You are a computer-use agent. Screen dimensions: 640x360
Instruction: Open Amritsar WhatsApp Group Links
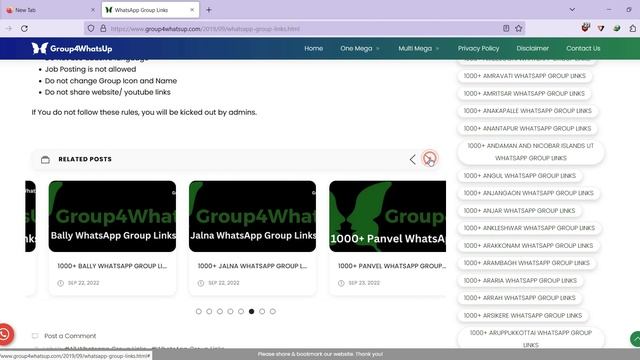pyautogui.click(x=524, y=93)
